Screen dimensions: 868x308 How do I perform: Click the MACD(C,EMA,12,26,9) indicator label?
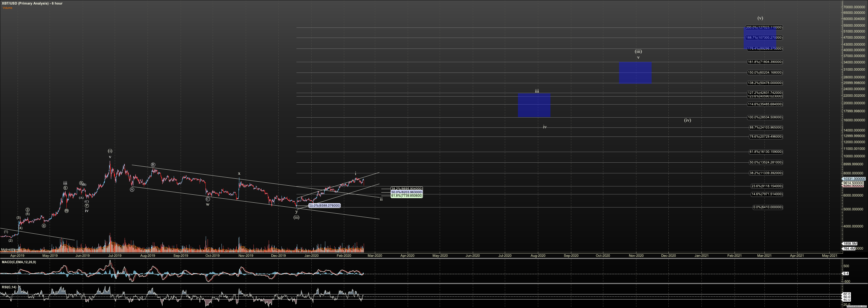pos(19,262)
